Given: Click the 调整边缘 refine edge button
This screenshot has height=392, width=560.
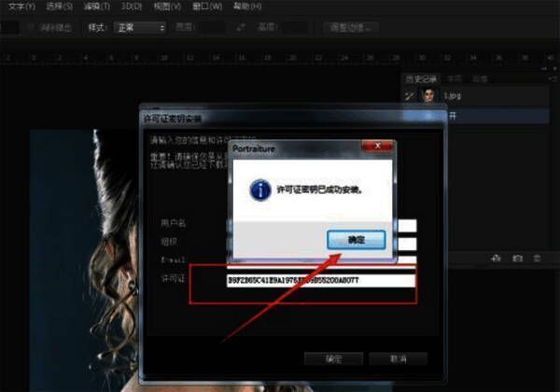Looking at the screenshot, I should click(350, 27).
